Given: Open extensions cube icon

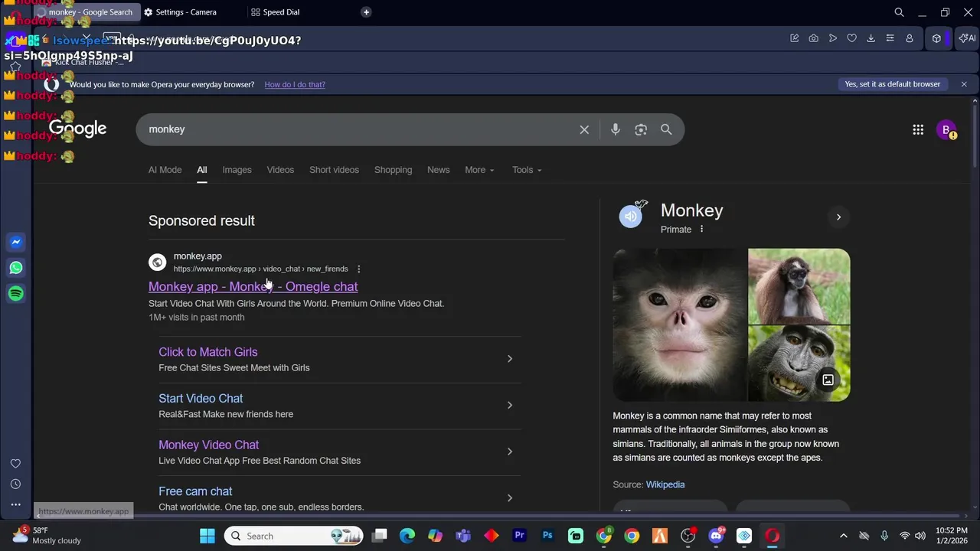Looking at the screenshot, I should click(936, 38).
